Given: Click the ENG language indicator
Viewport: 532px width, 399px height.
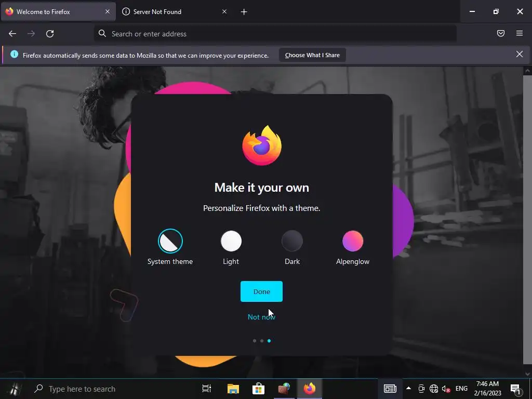Looking at the screenshot, I should (461, 389).
